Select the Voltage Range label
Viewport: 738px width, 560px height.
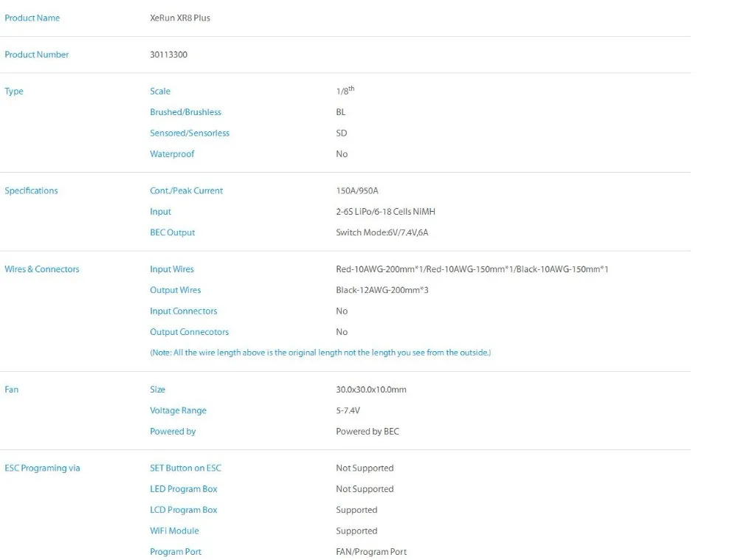[178, 411]
